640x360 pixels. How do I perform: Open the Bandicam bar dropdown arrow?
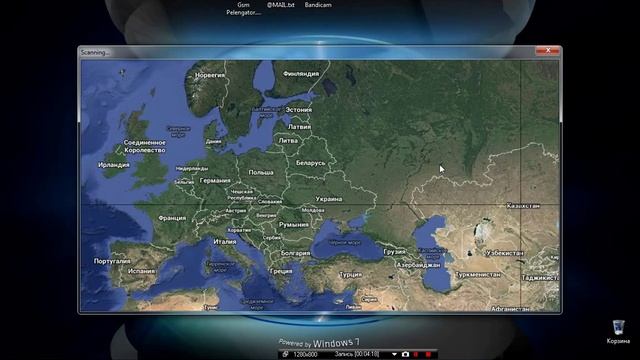[x=394, y=354]
